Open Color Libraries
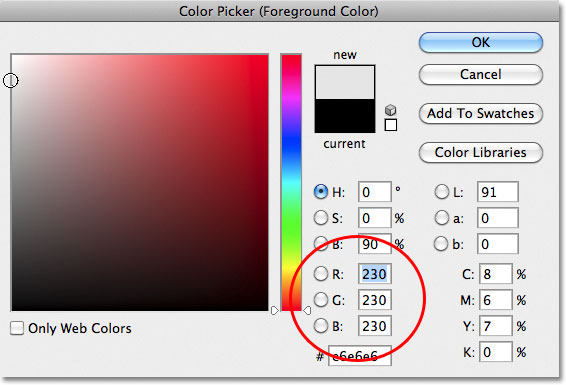This screenshot has width=566, height=385. click(481, 152)
